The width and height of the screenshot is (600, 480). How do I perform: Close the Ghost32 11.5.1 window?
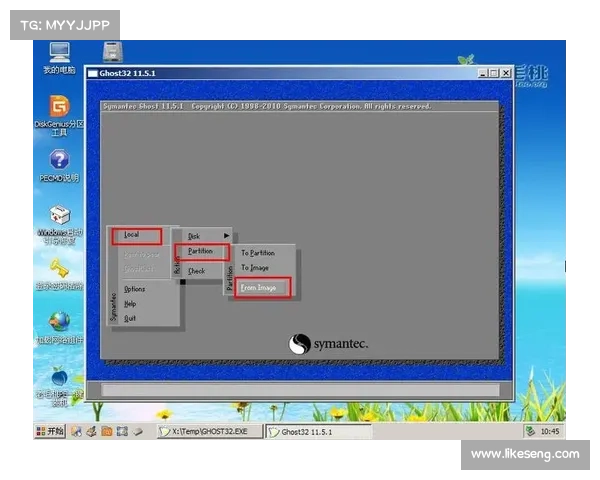click(506, 73)
